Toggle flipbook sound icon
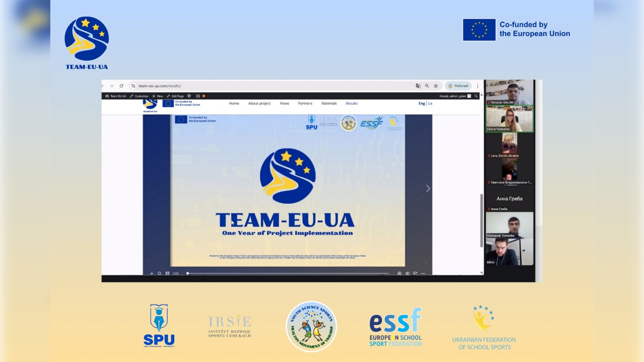The image size is (644, 362). pos(407,273)
